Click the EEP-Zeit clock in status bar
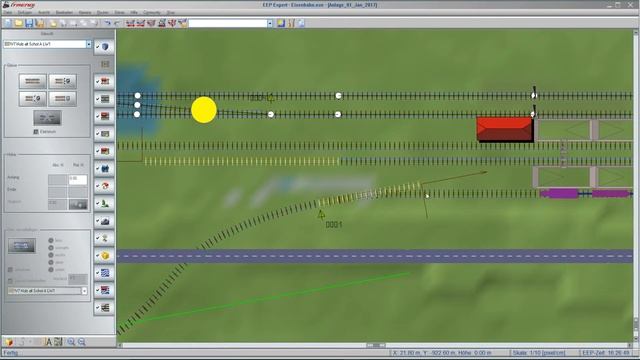The height and width of the screenshot is (360, 640). [x=606, y=353]
